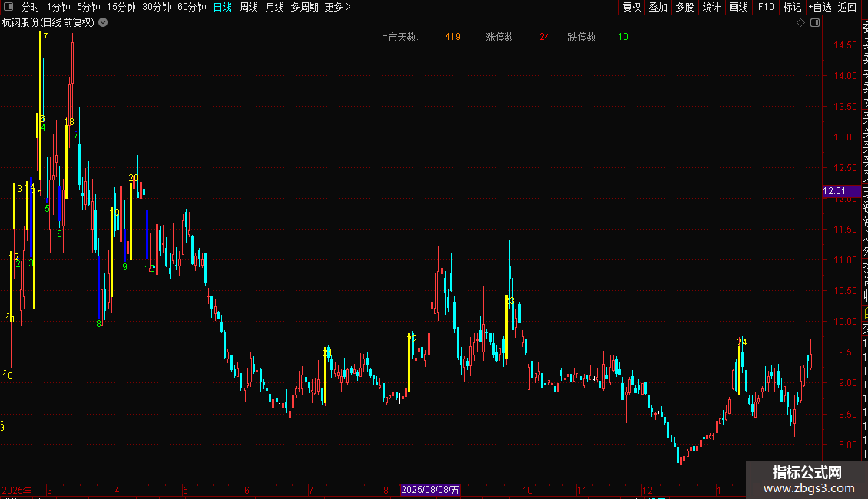Click the 涨停数 value 24
The height and width of the screenshot is (499, 868).
click(x=545, y=37)
